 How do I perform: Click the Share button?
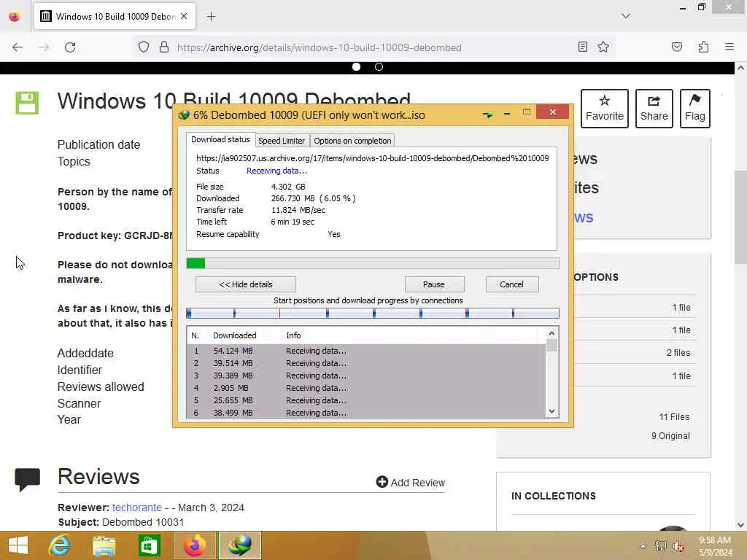click(654, 109)
